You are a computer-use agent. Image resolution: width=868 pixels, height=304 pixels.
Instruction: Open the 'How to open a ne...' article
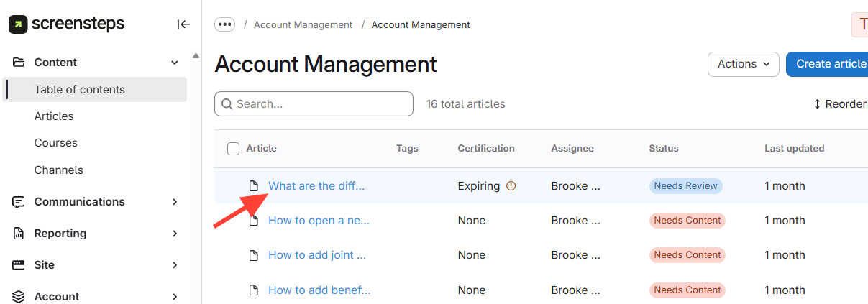(319, 221)
